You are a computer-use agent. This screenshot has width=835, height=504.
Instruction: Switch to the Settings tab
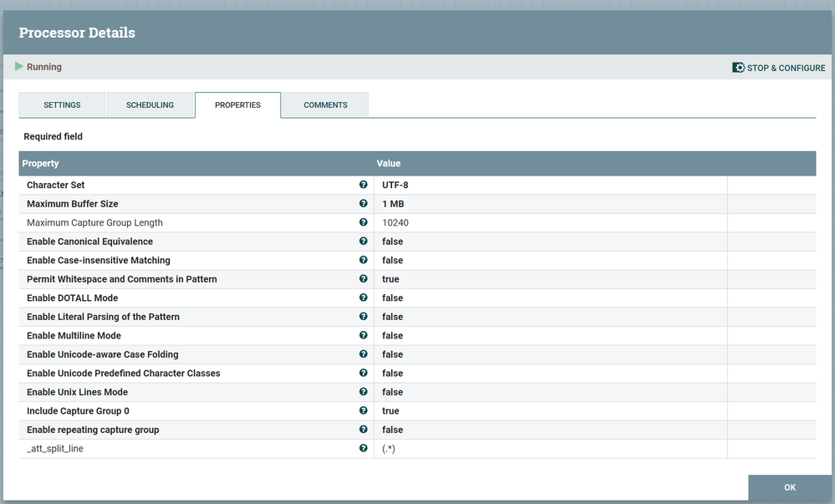62,105
